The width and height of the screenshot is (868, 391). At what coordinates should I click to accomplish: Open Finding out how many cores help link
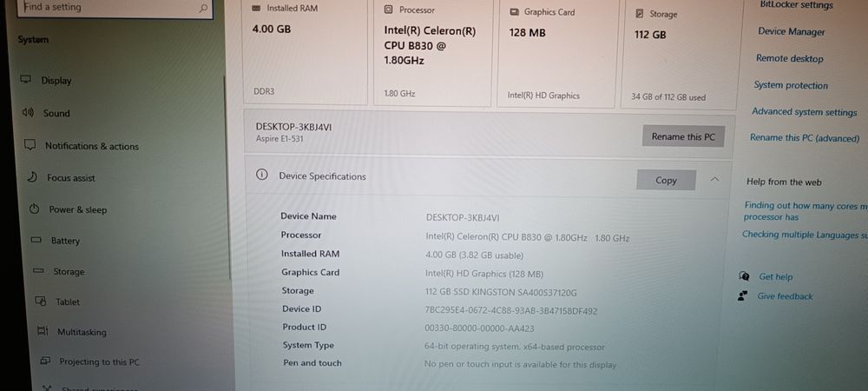(806, 211)
